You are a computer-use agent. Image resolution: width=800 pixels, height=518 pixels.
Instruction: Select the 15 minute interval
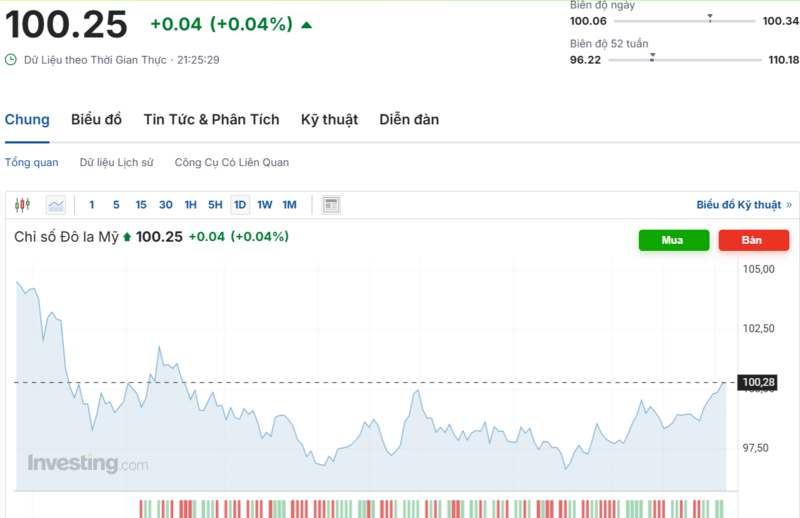point(141,205)
